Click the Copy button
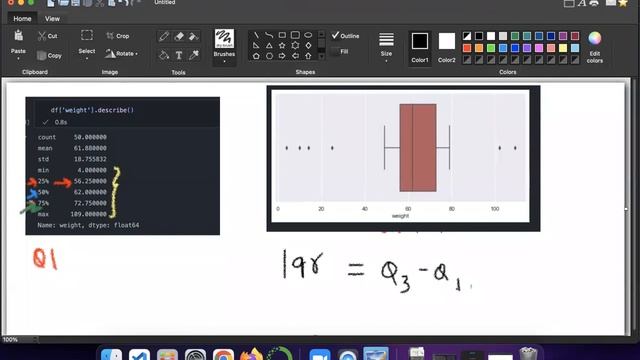This screenshot has width=640, height=360. [x=49, y=55]
